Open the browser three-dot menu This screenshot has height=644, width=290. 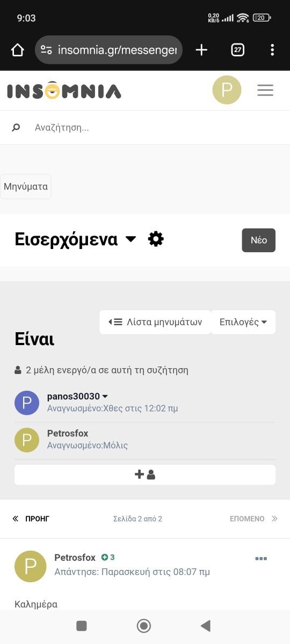coord(272,50)
